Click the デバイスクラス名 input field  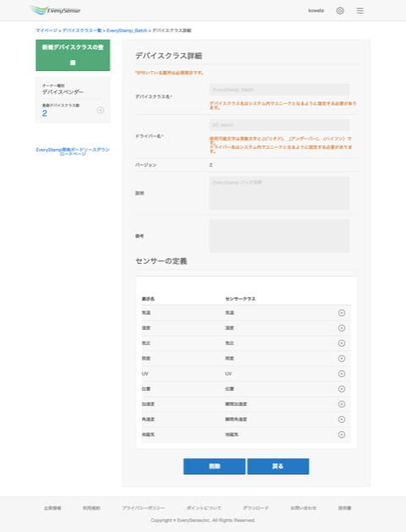[279, 90]
